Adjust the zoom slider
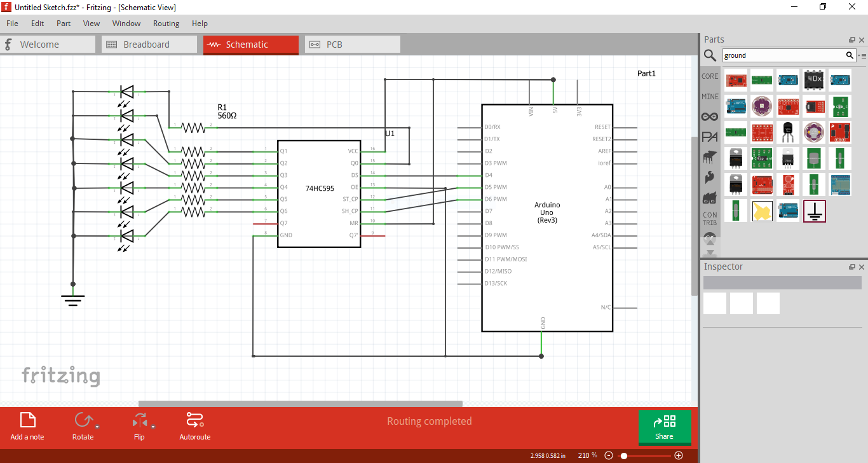 623,455
